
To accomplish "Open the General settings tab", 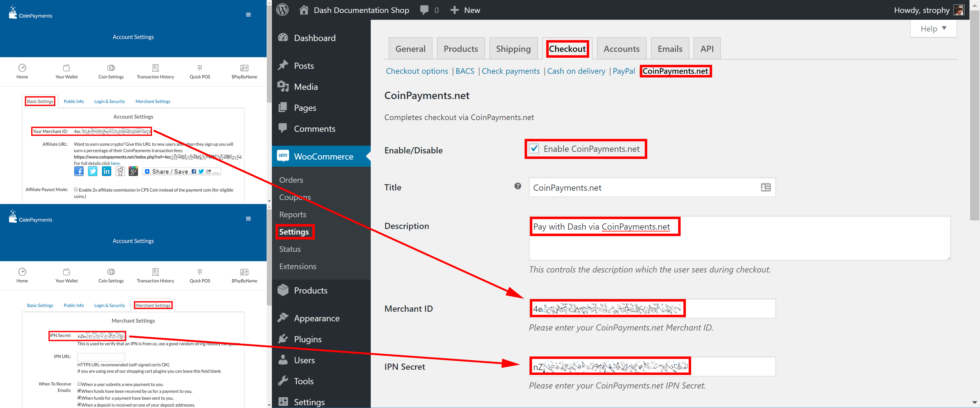I will pos(410,49).
